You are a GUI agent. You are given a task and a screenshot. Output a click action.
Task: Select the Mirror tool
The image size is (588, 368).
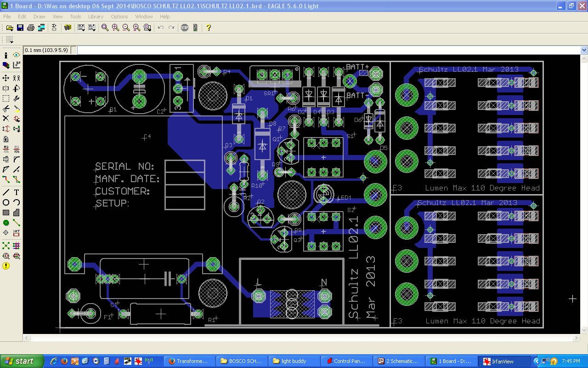[x=6, y=88]
